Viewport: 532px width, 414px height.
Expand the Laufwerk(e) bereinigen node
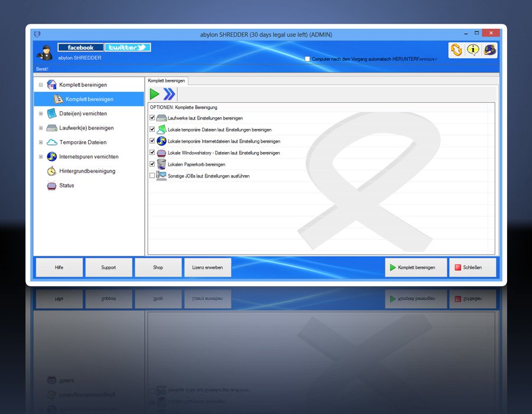point(41,128)
